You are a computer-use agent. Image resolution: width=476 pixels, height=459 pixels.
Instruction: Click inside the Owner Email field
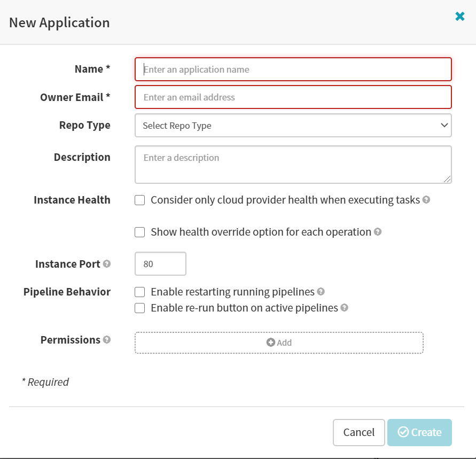point(293,97)
